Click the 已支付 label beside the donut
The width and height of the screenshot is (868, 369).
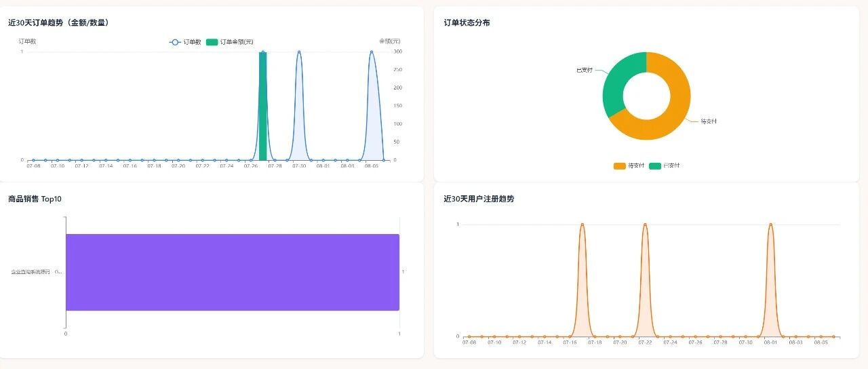pos(584,70)
